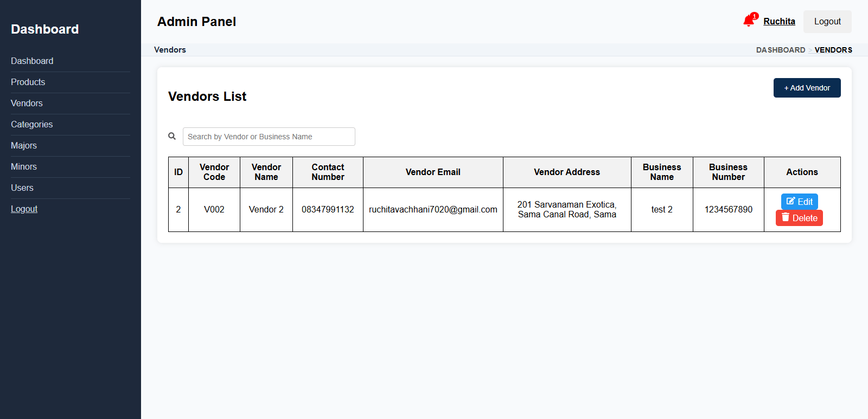Select Vendors in the sidebar menu
This screenshot has height=419, width=868.
27,103
